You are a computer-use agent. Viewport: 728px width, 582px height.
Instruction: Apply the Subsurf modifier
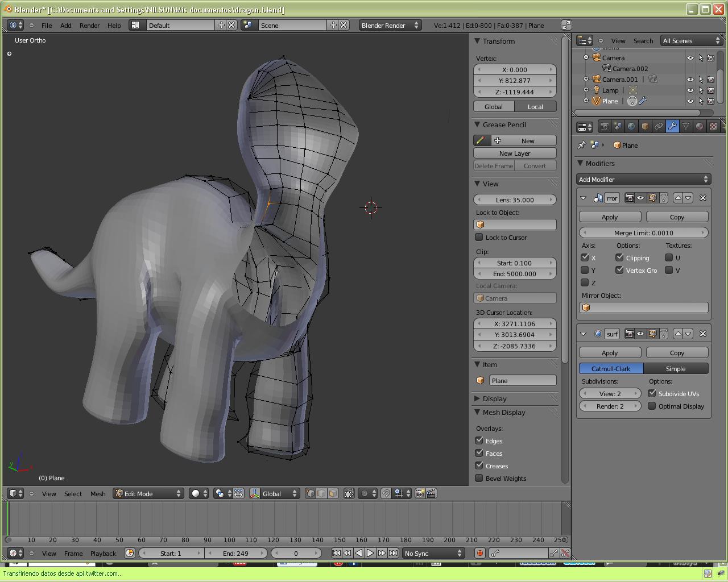point(610,353)
